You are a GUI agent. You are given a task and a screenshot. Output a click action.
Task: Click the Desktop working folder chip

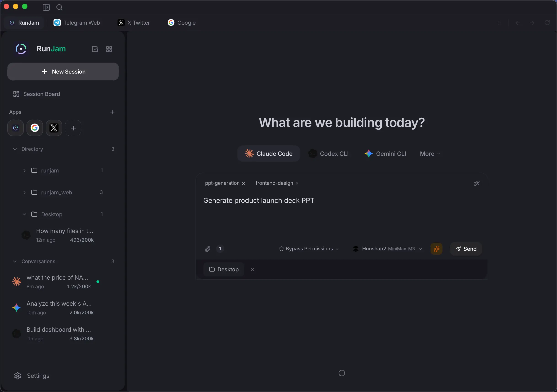(x=224, y=270)
